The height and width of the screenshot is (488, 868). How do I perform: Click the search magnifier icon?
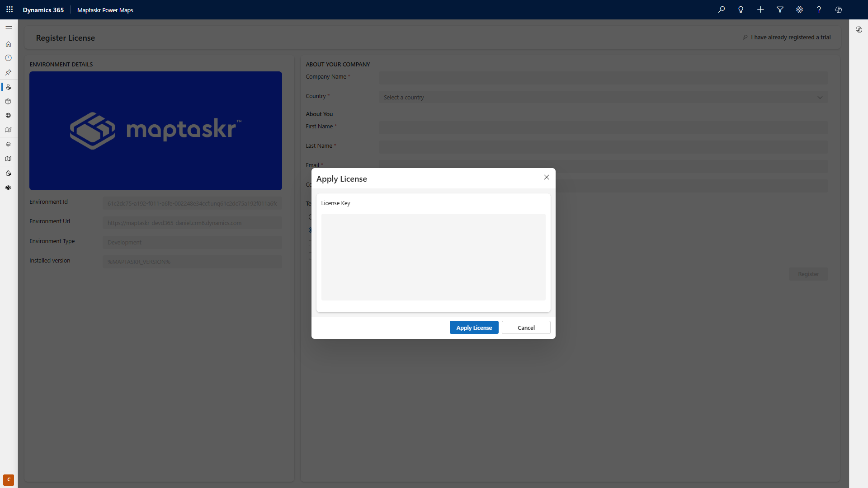pyautogui.click(x=722, y=9)
